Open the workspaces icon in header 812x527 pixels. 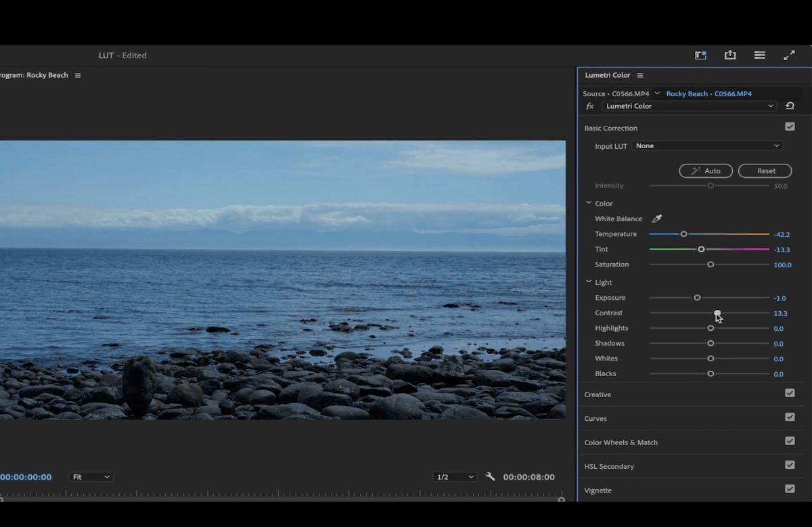pyautogui.click(x=700, y=55)
